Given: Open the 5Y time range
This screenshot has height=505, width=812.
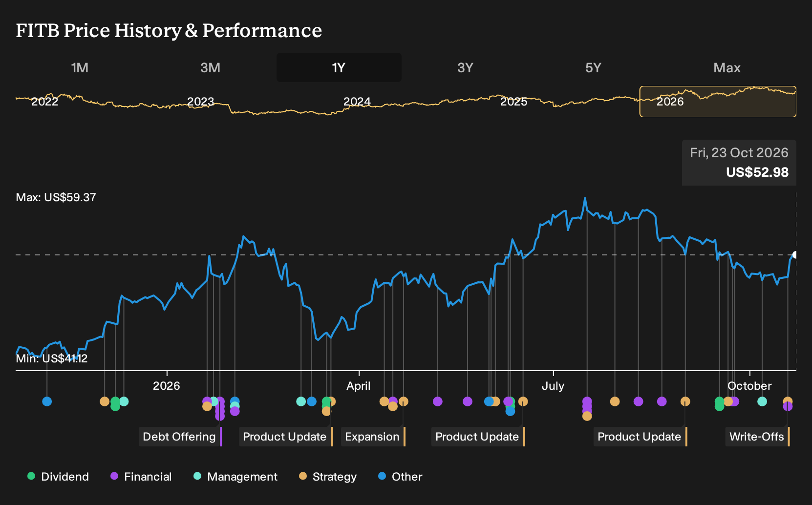Looking at the screenshot, I should (x=593, y=67).
